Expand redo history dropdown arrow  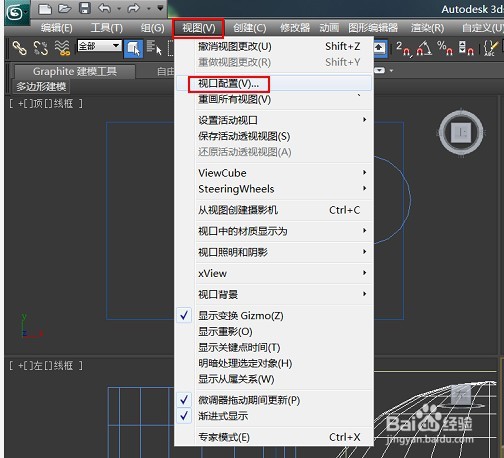148,9
